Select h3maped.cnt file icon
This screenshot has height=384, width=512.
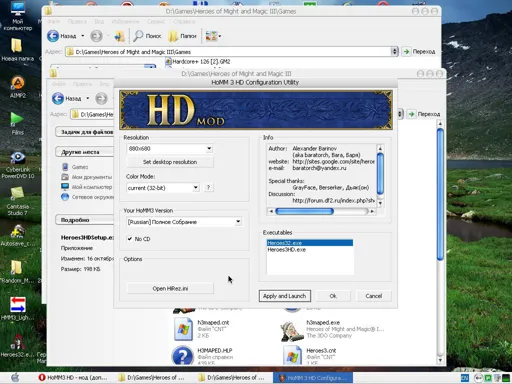click(183, 329)
